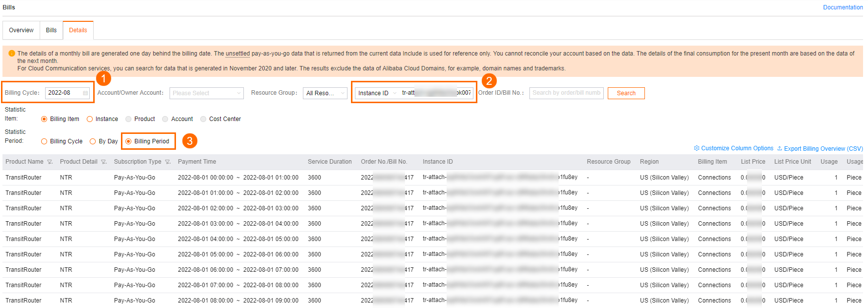Click the orange warning icon in the notice banner

coord(11,54)
